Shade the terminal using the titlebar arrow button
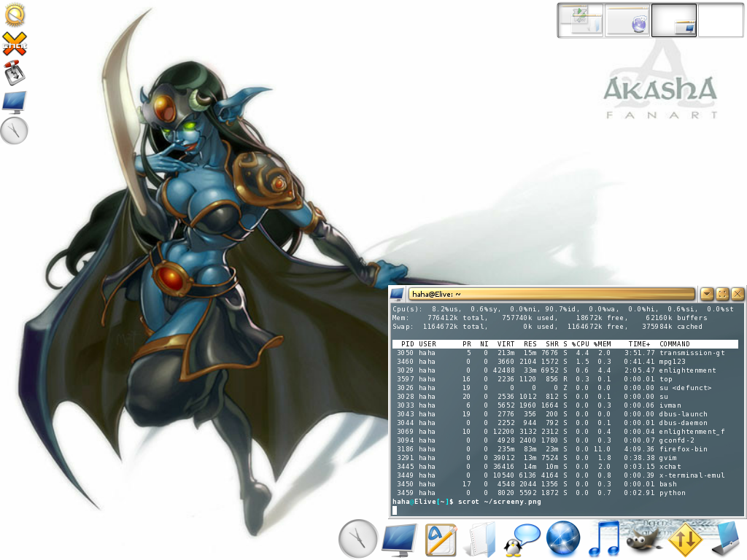 [706, 294]
